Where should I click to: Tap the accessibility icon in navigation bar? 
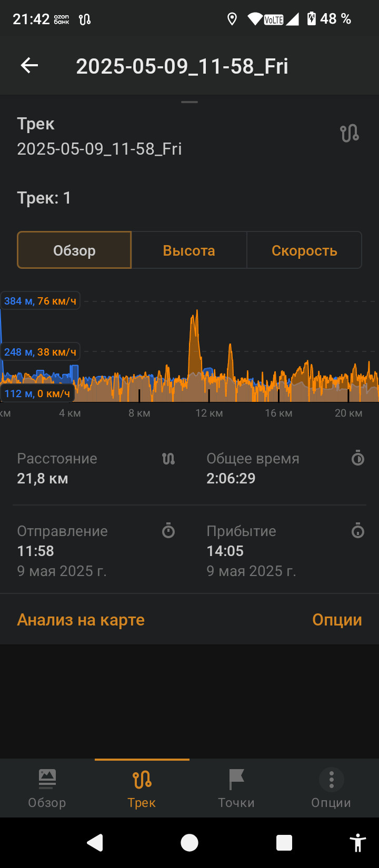[358, 843]
